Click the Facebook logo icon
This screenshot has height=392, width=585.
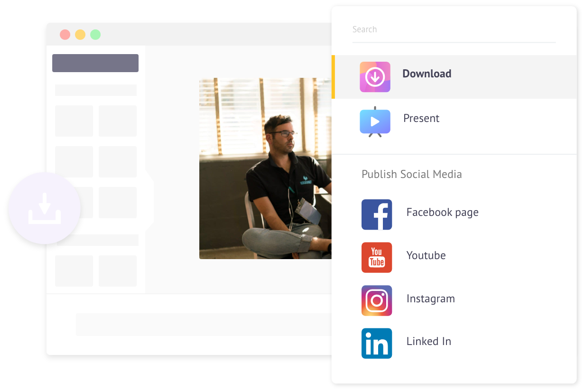coord(377,215)
